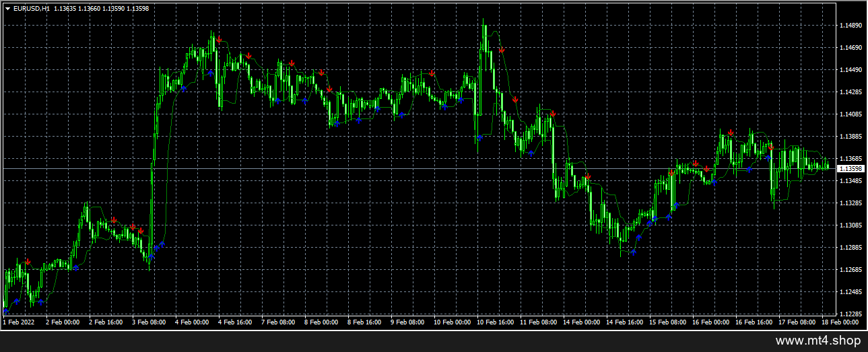Click the 3 Feb 08:00 time label
The width and height of the screenshot is (868, 352).
coord(149,322)
